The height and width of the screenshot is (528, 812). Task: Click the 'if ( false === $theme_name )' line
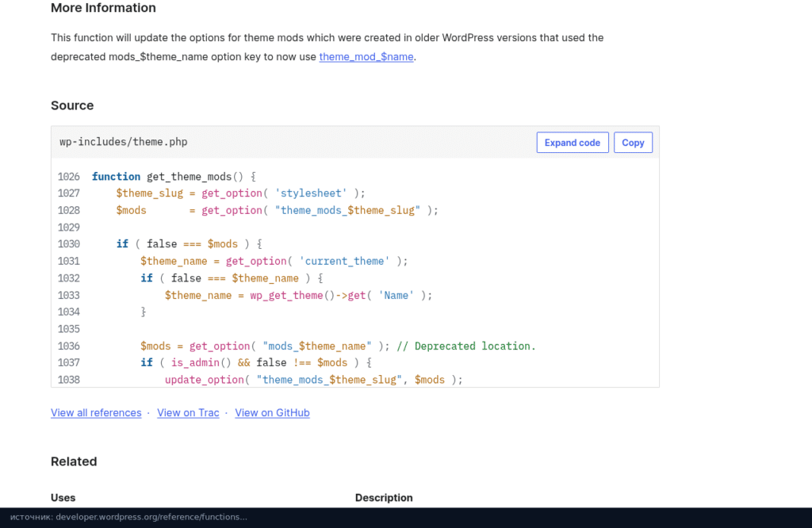pos(232,278)
